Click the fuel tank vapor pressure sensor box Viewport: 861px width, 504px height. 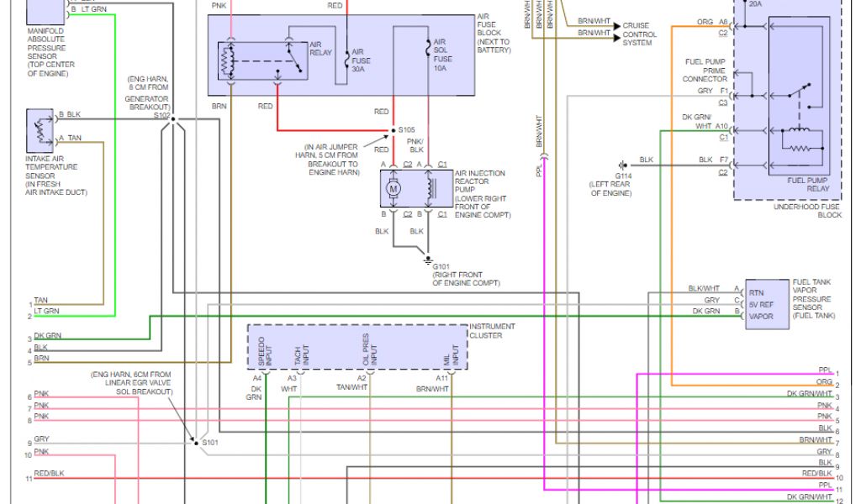pos(767,305)
